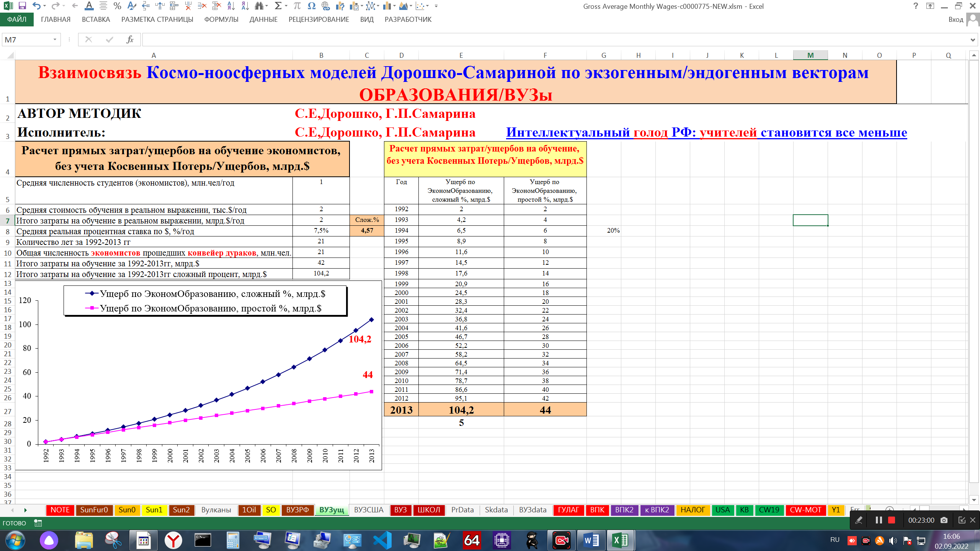The width and height of the screenshot is (980, 551).
Task: Click the AutoSum sigma icon
Action: (278, 6)
